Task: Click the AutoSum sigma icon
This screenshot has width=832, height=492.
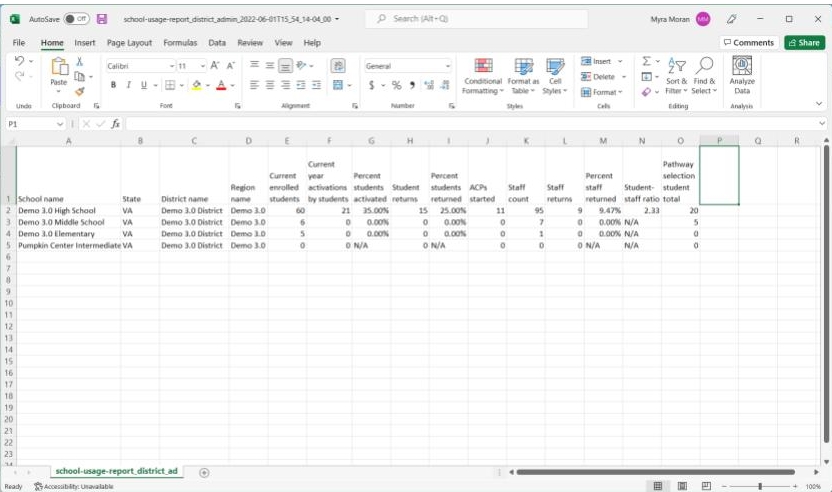Action: (646, 62)
